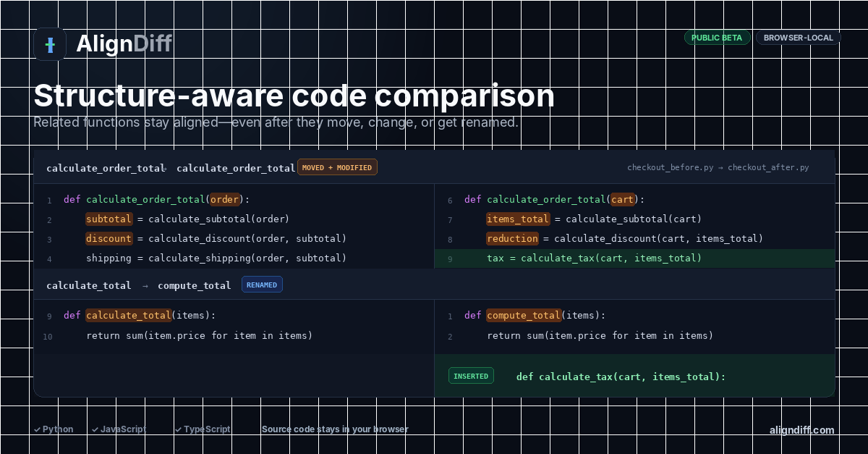Viewport: 868px width, 454px height.
Task: Open the aligndiff.com link
Action: [x=802, y=430]
